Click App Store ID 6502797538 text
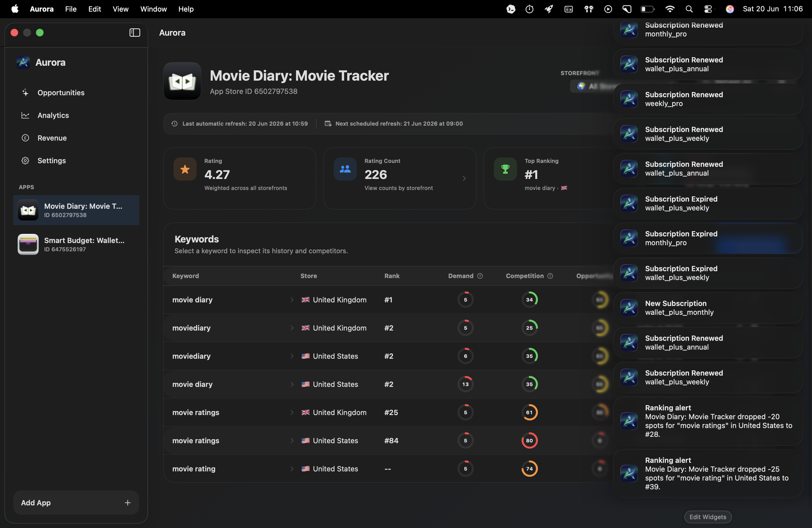812x528 pixels. tap(254, 91)
